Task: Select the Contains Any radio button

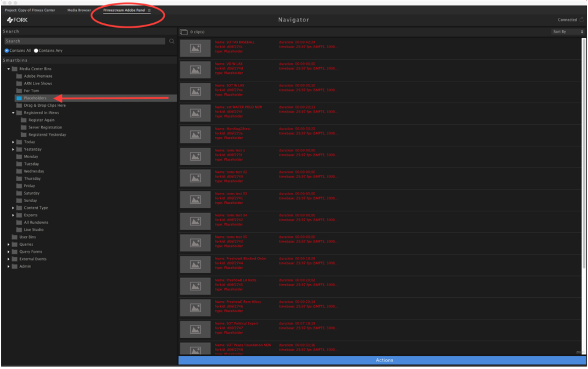Action: [x=36, y=51]
